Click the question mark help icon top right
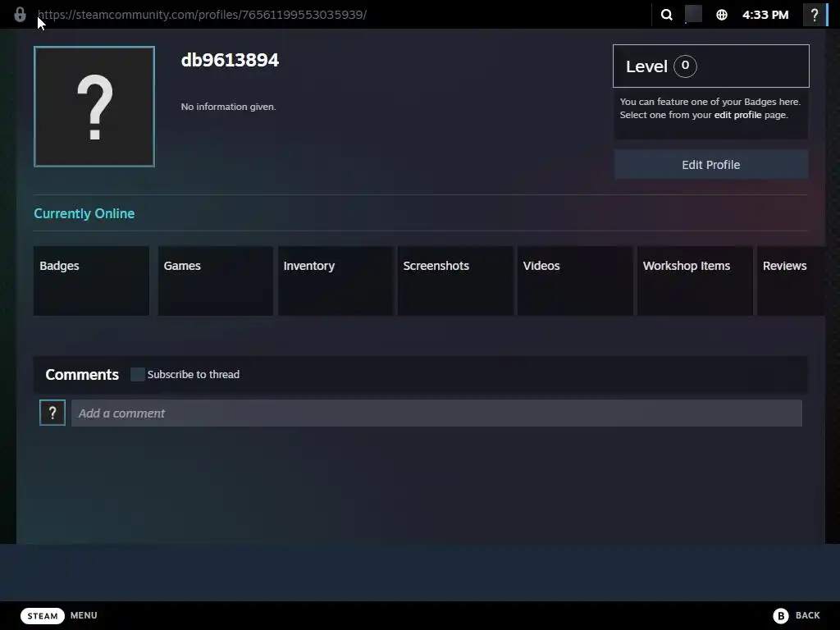This screenshot has height=630, width=840. click(x=815, y=15)
